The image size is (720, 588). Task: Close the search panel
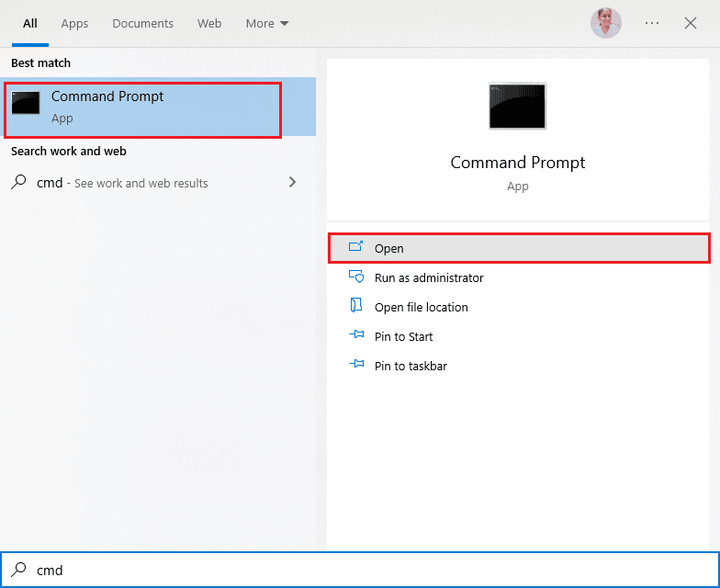point(691,23)
